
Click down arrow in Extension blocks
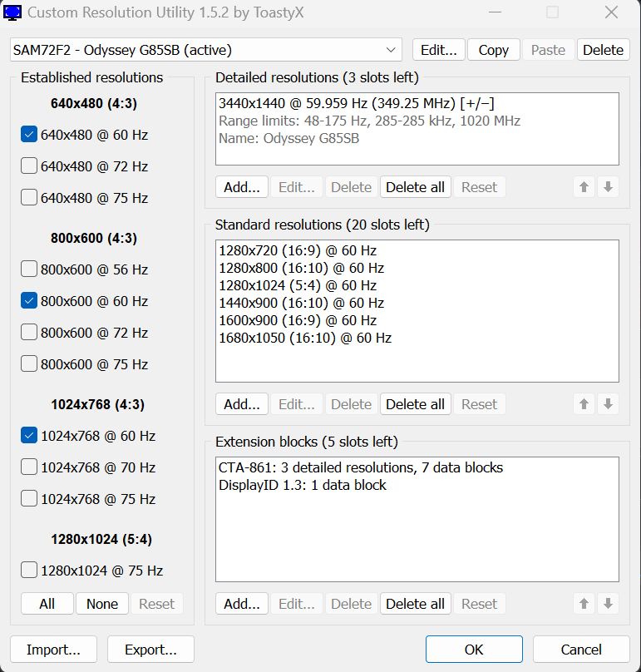click(608, 604)
